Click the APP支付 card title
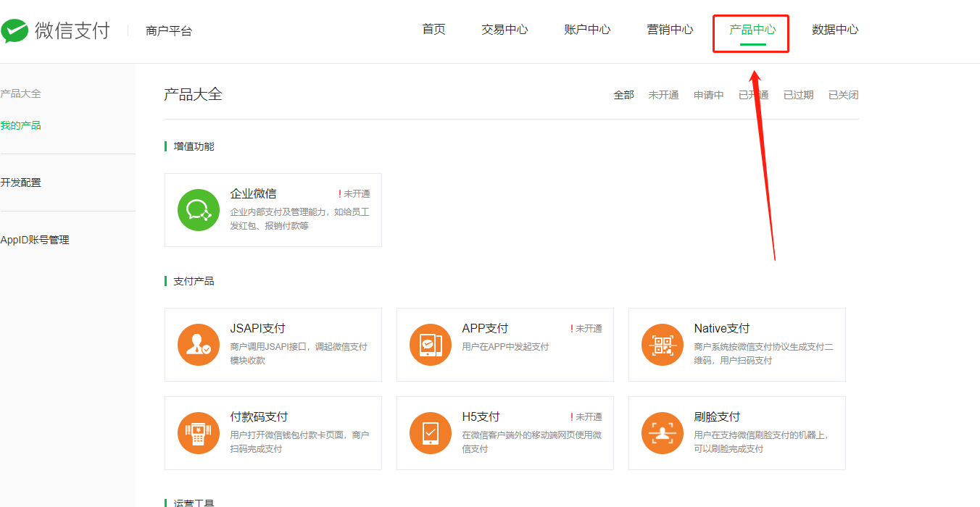Image resolution: width=980 pixels, height=507 pixels. point(485,329)
